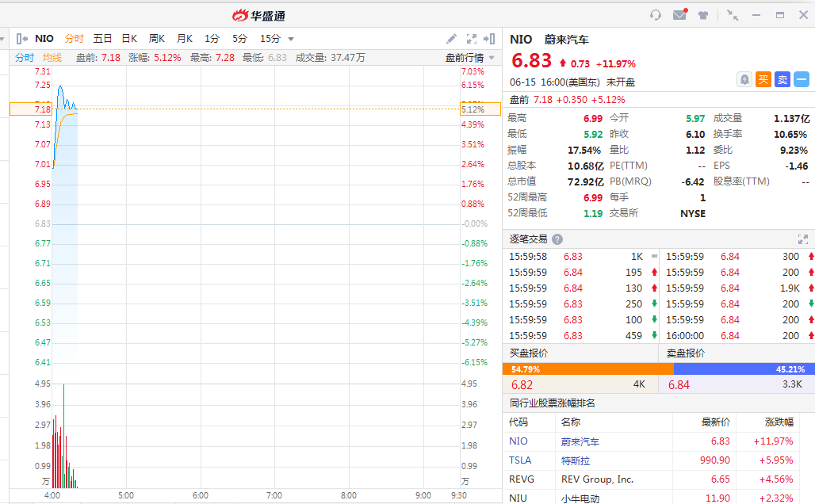Click the orange 54.79% buy ratio bar
The width and height of the screenshot is (815, 504).
pos(587,369)
